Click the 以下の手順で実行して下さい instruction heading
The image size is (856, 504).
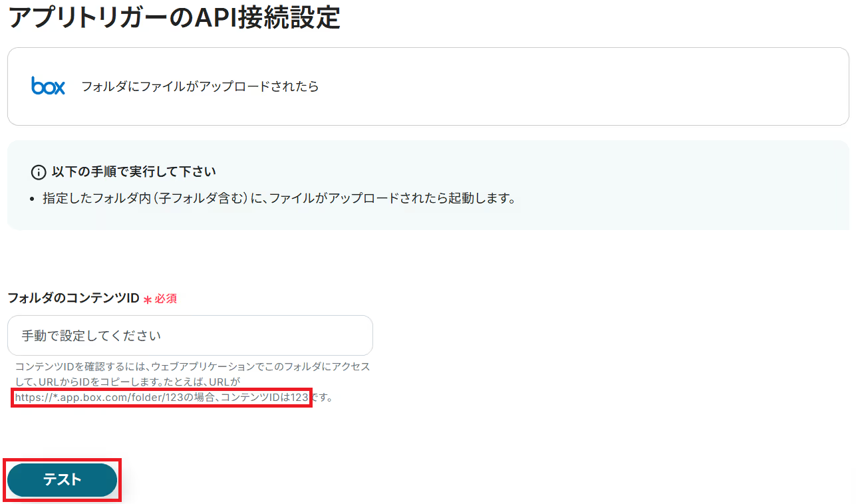[x=134, y=172]
